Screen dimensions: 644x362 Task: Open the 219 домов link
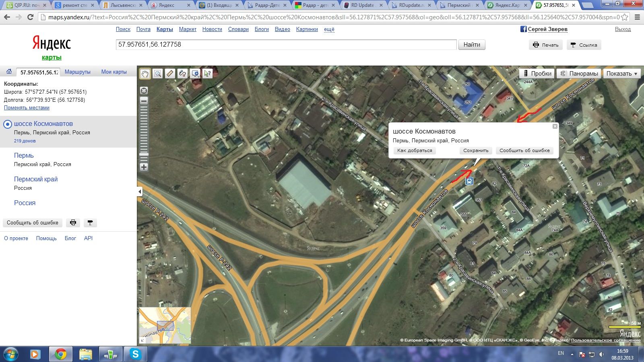click(x=25, y=141)
